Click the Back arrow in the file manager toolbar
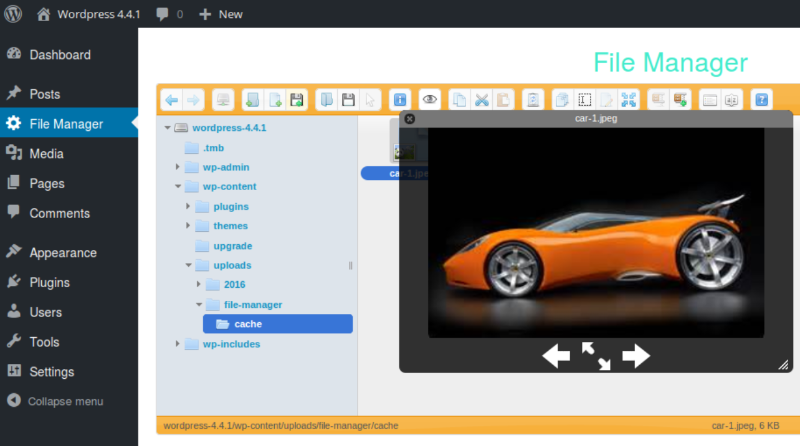This screenshot has width=800, height=446. [x=171, y=99]
